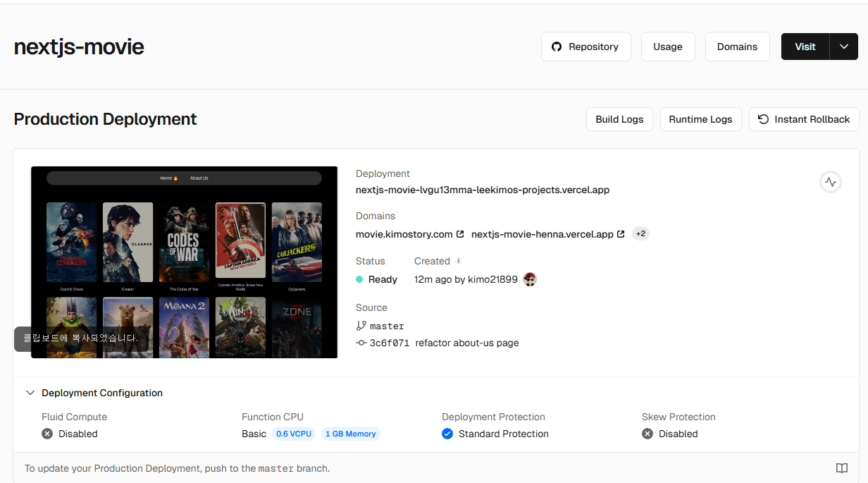Image resolution: width=868 pixels, height=483 pixels.
Task: Click the Fluid Compute label
Action: point(75,417)
